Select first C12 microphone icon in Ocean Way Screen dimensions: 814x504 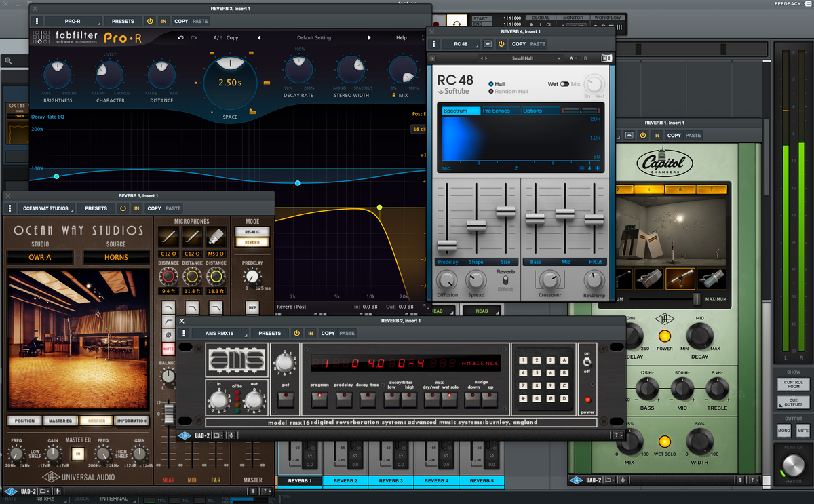pos(169,237)
